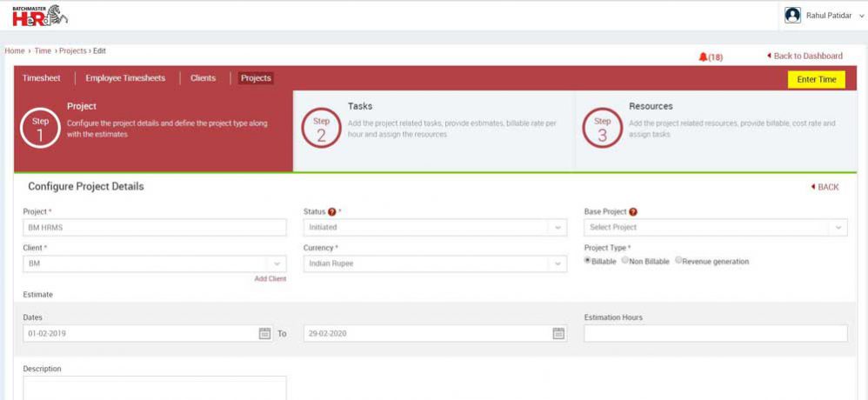Open the end date calendar picker
The width and height of the screenshot is (868, 400).
(x=558, y=333)
